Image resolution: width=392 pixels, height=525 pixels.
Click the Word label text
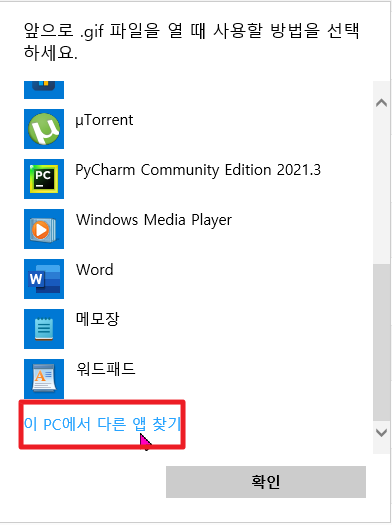click(95, 270)
